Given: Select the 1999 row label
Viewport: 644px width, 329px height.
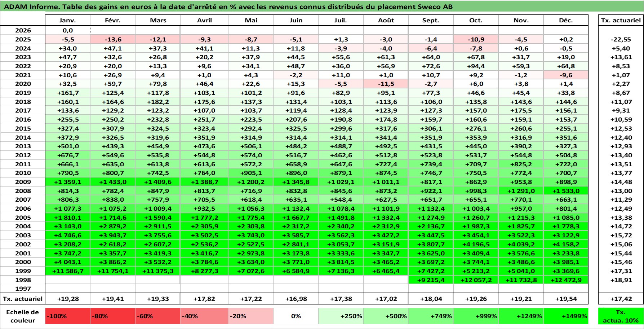Looking at the screenshot, I should (23, 271).
